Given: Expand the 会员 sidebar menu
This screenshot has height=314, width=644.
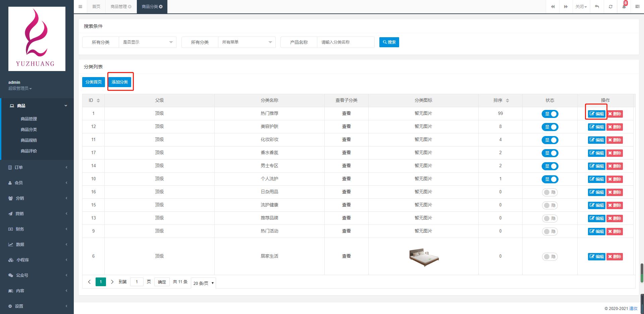Looking at the screenshot, I should click(x=37, y=183).
